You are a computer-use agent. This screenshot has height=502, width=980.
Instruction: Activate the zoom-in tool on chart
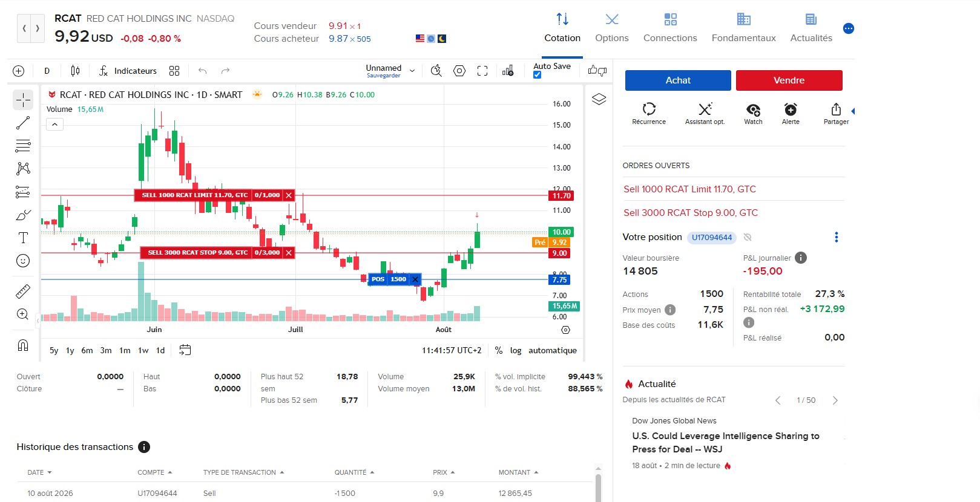(x=23, y=314)
